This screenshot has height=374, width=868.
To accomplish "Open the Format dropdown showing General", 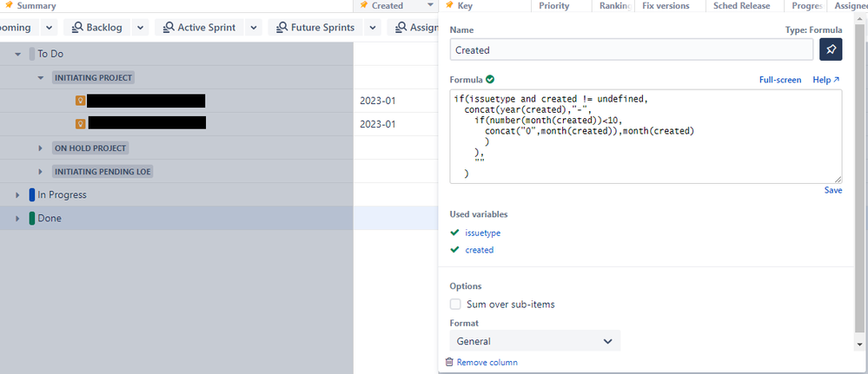I will click(x=534, y=341).
